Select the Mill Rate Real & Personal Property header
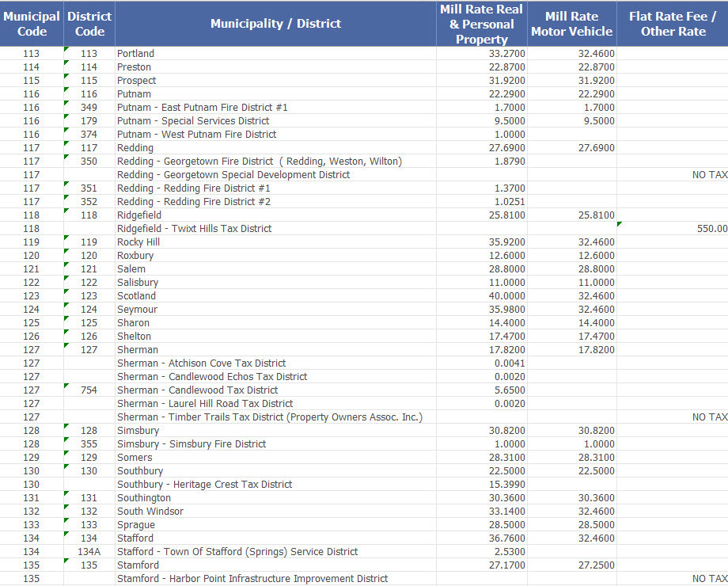 481,23
